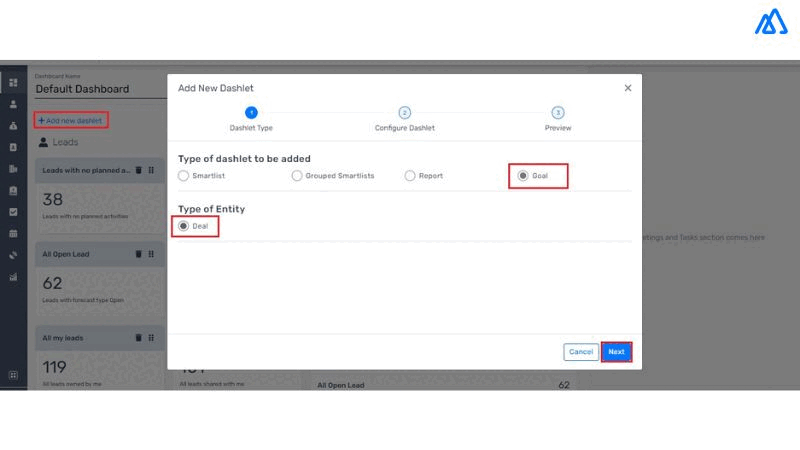
Task: Choose the Report dashlet type
Action: click(410, 176)
